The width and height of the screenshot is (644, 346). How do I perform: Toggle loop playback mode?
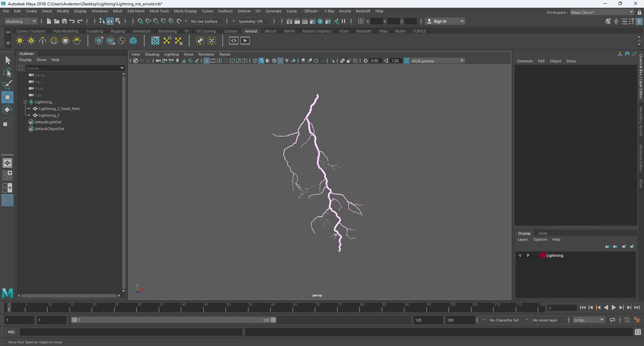612,320
